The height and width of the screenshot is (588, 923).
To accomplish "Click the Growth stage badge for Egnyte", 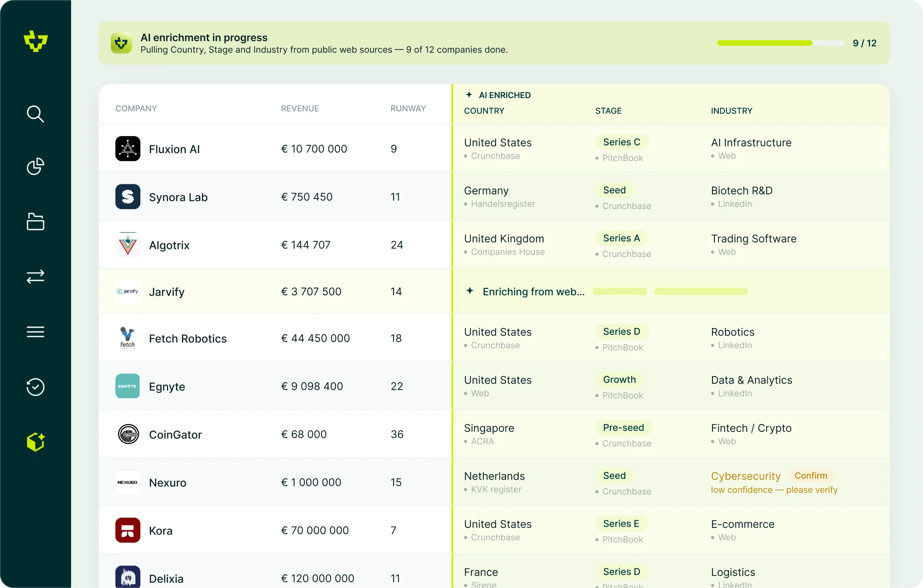I will click(x=619, y=380).
